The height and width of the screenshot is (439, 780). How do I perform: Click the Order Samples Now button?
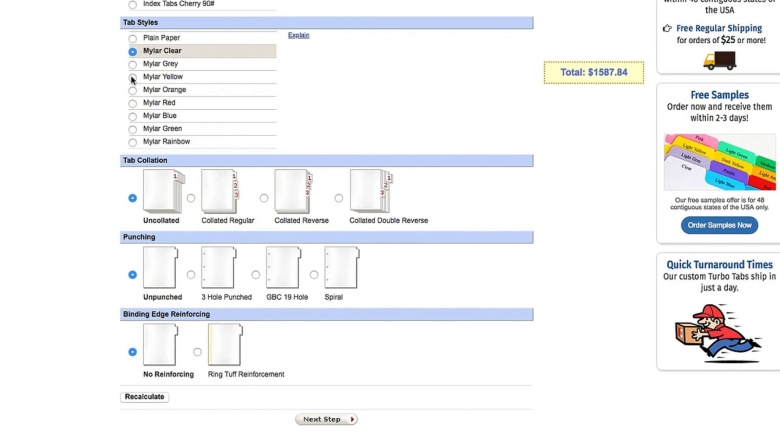point(719,225)
